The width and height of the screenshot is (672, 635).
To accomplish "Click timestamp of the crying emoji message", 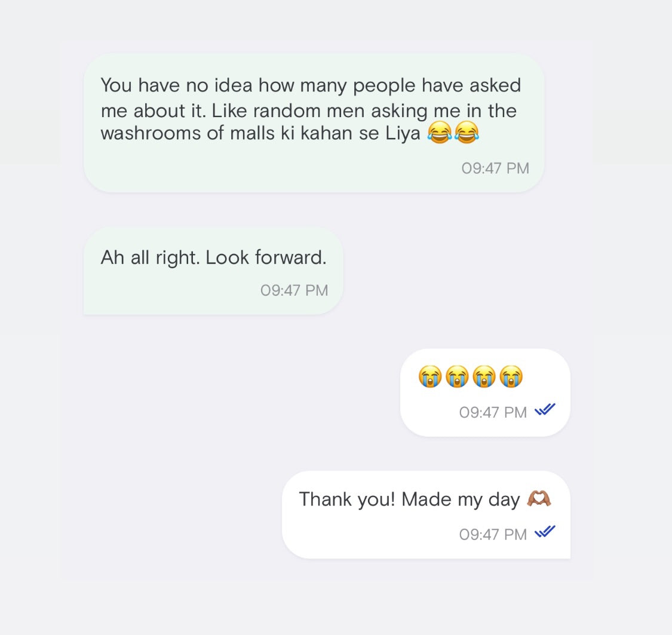I will (493, 412).
